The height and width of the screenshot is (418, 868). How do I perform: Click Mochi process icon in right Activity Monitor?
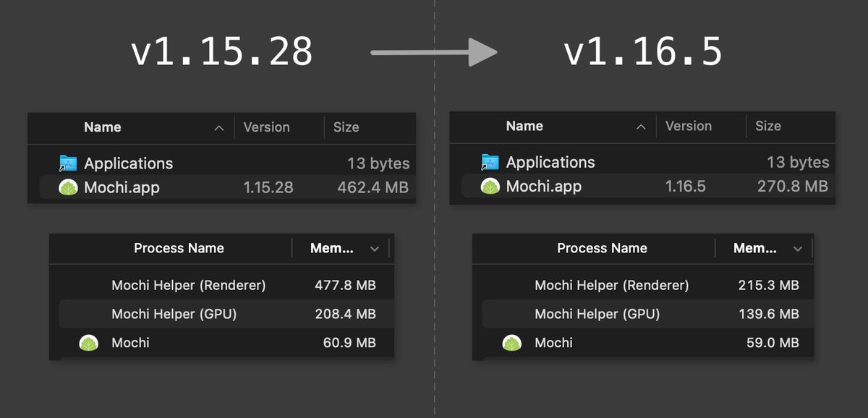511,343
